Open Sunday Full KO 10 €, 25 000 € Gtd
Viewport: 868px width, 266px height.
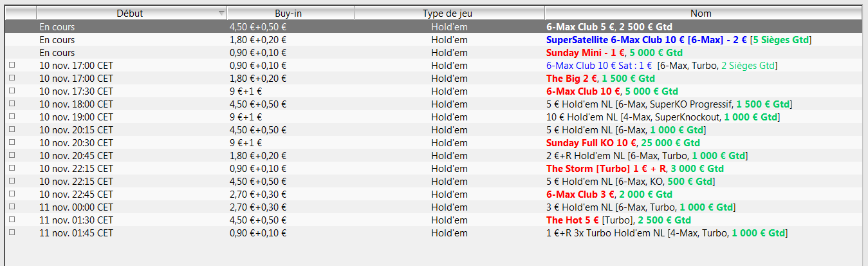[x=623, y=143]
